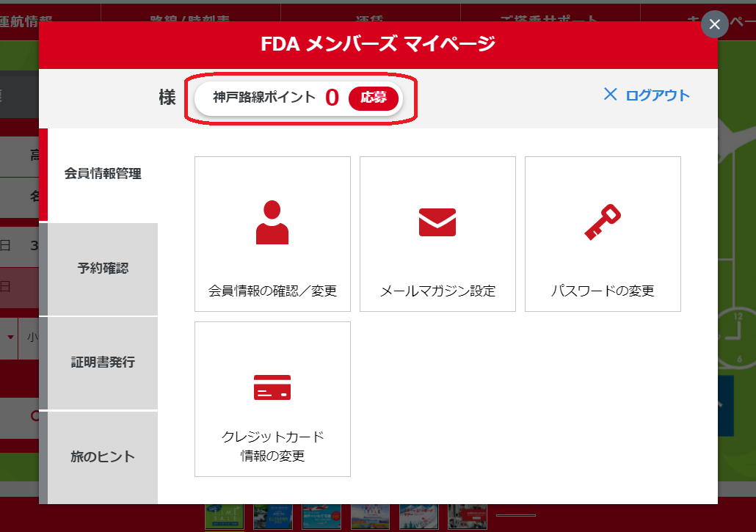Click the person icon for member information
This screenshot has height=532, width=756.
click(272, 222)
